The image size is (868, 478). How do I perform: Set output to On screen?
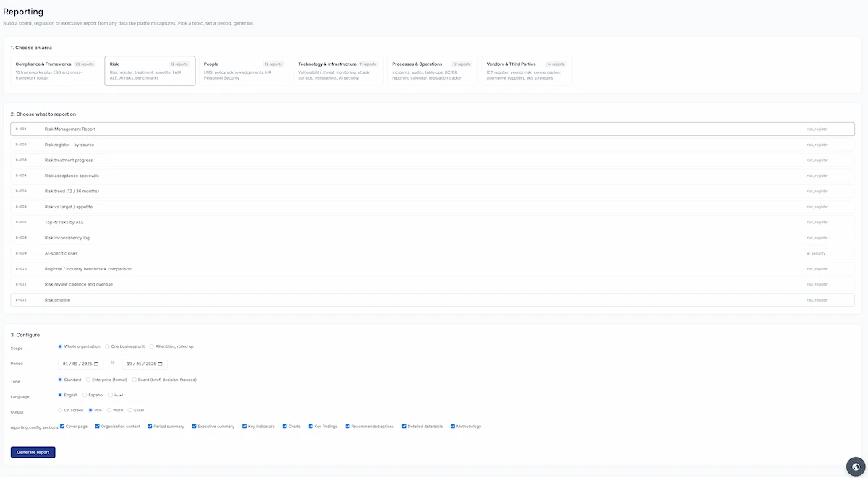click(60, 410)
